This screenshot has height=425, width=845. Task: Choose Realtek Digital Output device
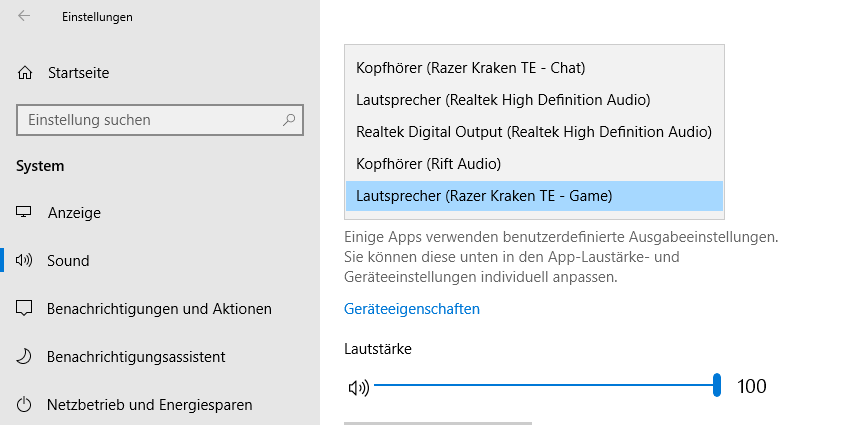click(534, 132)
